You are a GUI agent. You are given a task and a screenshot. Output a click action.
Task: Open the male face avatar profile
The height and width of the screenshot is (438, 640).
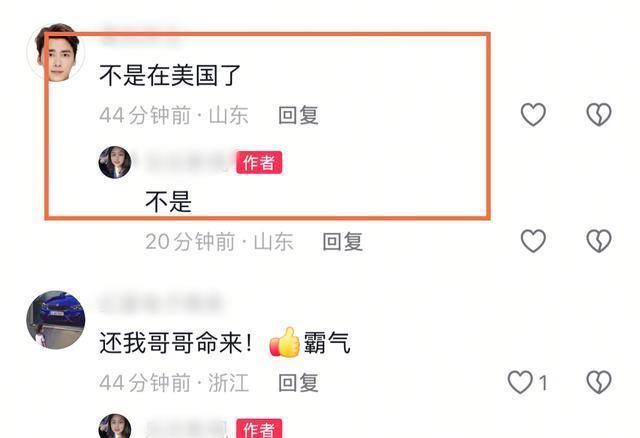[56, 53]
